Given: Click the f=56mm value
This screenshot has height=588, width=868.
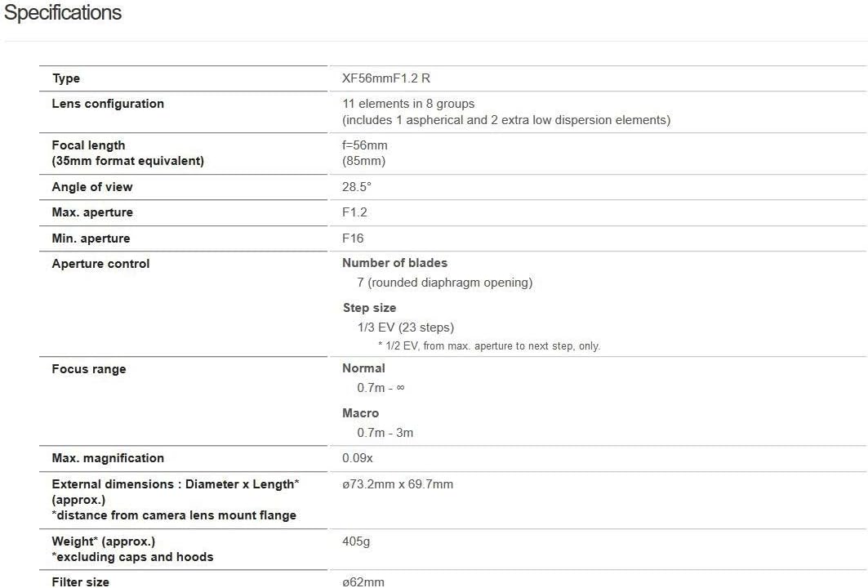Looking at the screenshot, I should point(365,145).
